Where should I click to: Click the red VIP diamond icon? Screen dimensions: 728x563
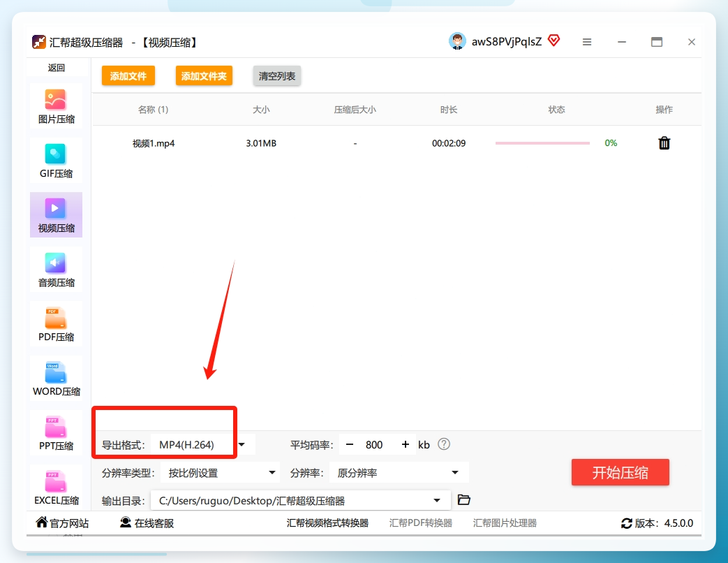click(554, 41)
